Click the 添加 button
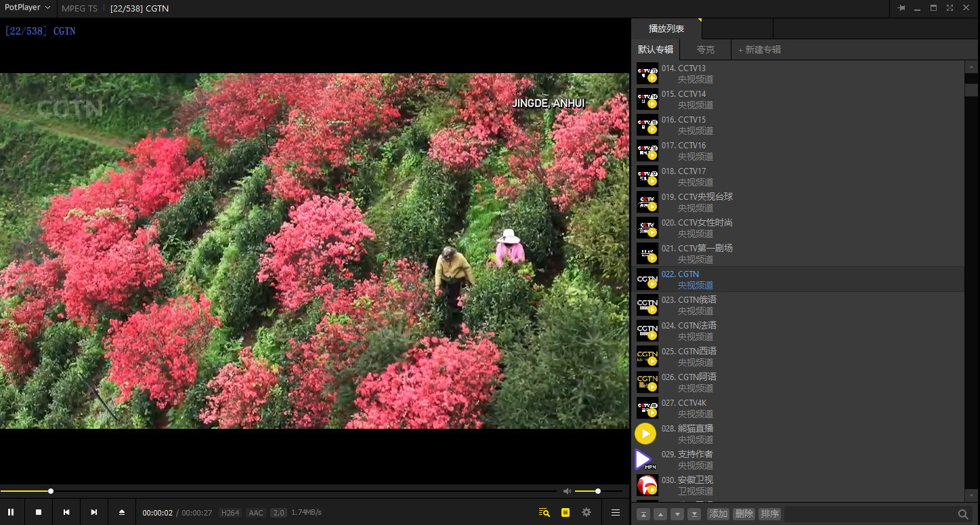980x525 pixels. 719,514
